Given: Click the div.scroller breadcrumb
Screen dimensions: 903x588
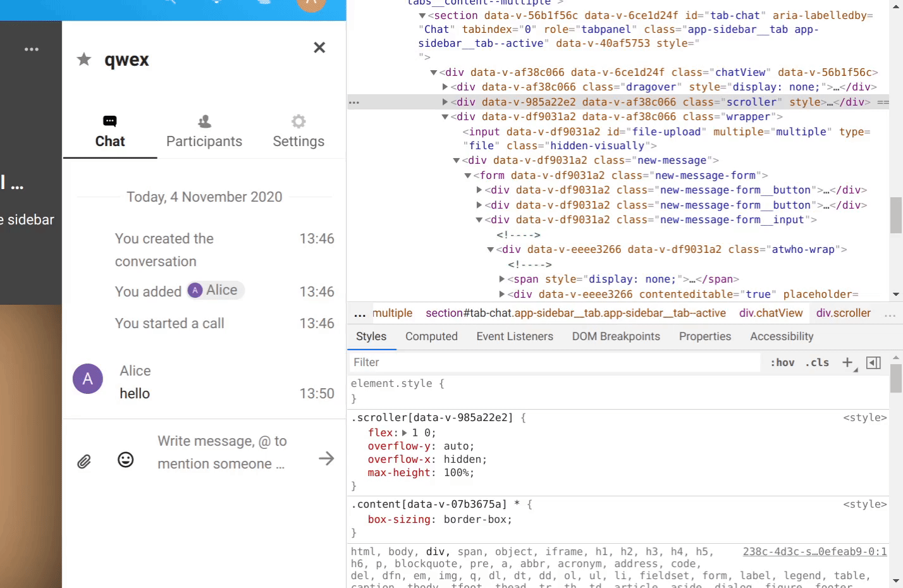Looking at the screenshot, I should [843, 313].
